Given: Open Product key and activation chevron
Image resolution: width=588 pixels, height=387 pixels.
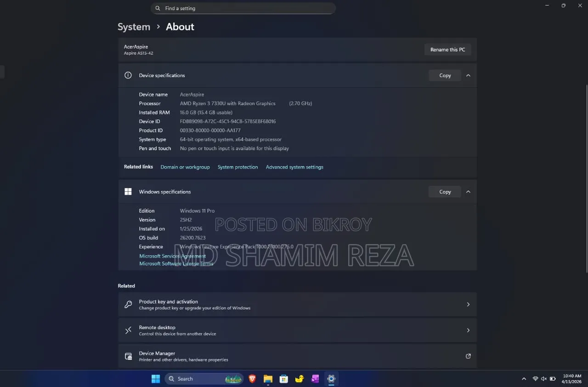Looking at the screenshot, I should (468, 304).
